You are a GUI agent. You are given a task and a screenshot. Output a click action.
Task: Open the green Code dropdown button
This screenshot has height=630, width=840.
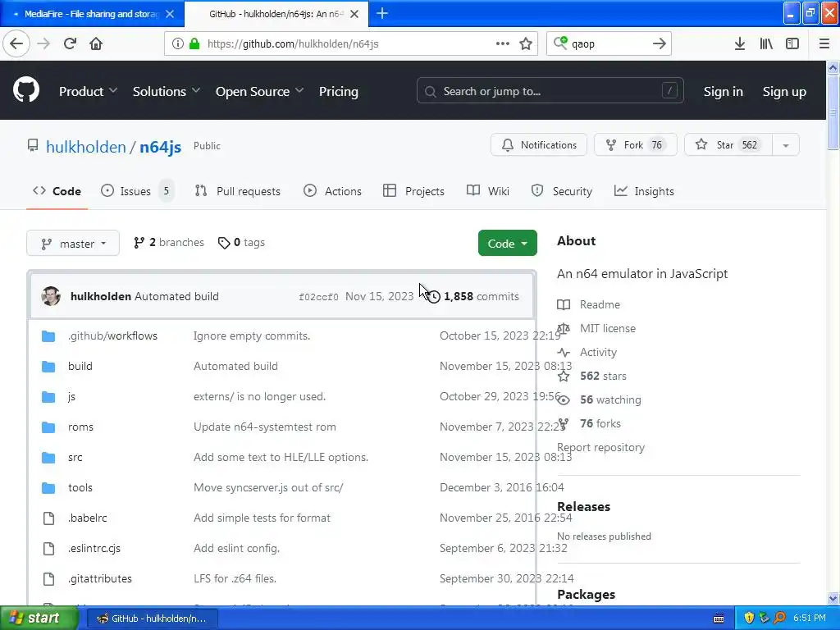point(507,243)
